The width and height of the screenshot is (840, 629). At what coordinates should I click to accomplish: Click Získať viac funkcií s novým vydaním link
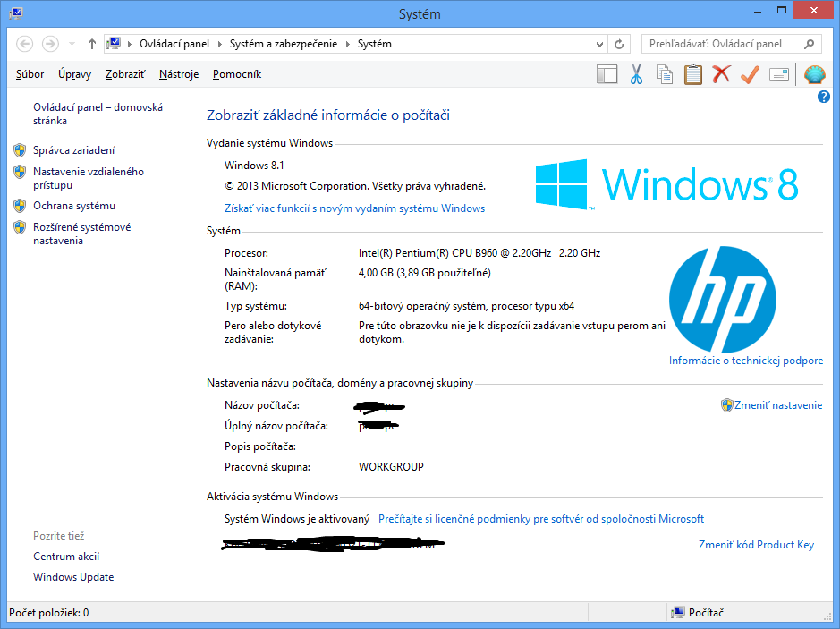[354, 208]
